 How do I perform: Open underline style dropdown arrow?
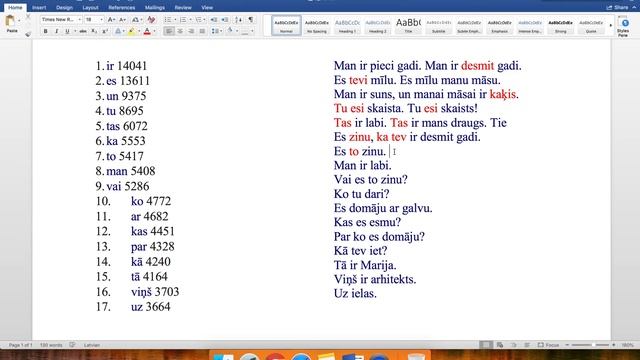75,31
